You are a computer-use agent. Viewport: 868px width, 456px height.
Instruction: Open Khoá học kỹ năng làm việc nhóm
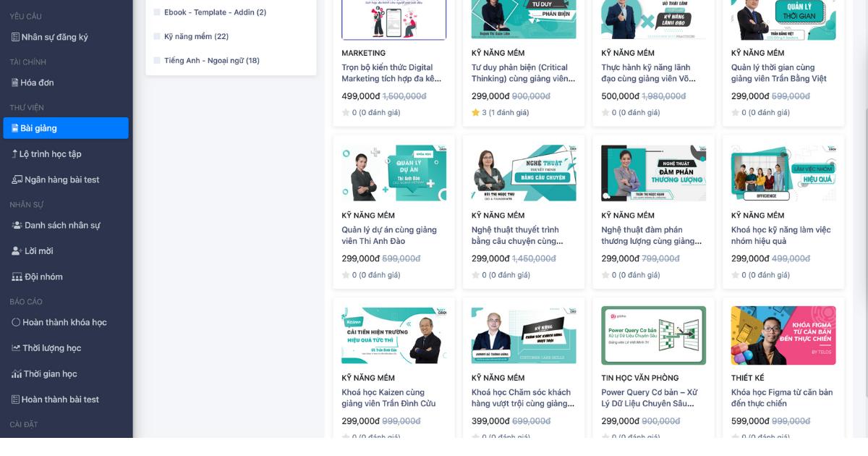click(781, 235)
